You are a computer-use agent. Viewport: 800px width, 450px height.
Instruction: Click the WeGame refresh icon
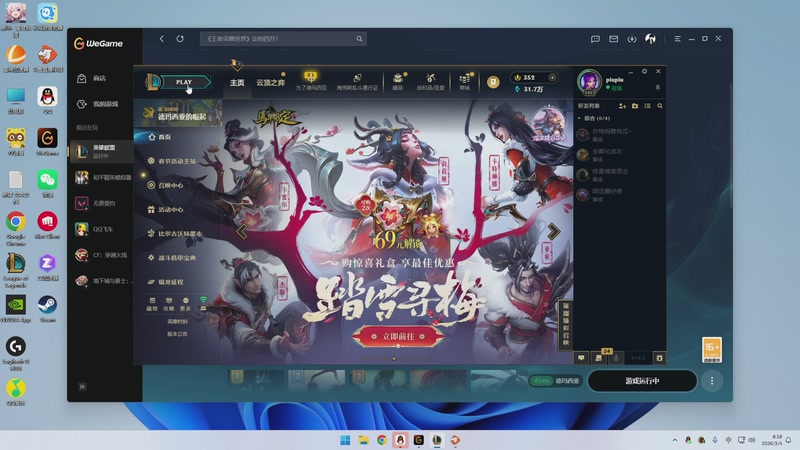tap(180, 39)
